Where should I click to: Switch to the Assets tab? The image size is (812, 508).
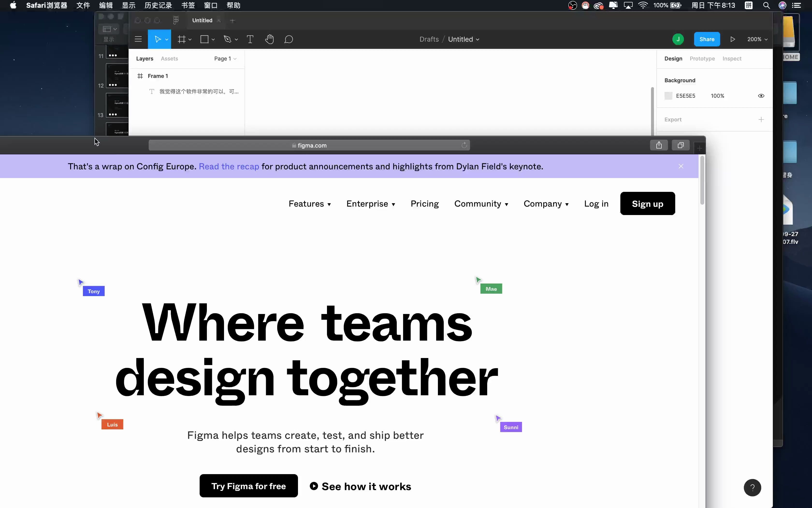click(x=169, y=59)
